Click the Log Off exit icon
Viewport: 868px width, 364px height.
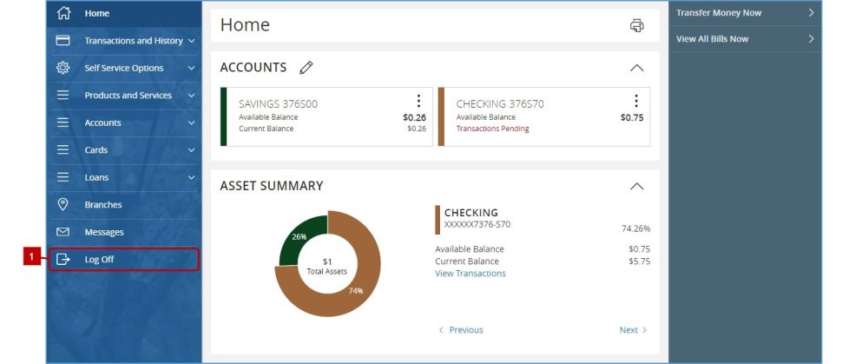(63, 259)
